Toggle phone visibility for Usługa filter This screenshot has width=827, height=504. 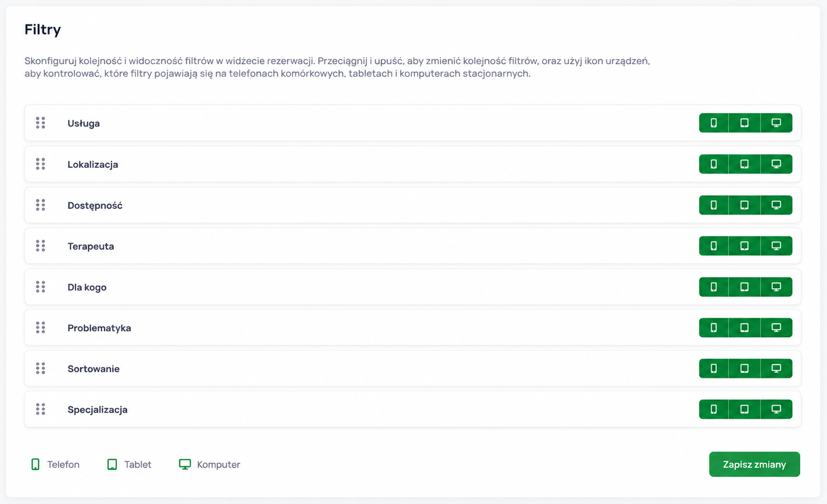[x=714, y=123]
